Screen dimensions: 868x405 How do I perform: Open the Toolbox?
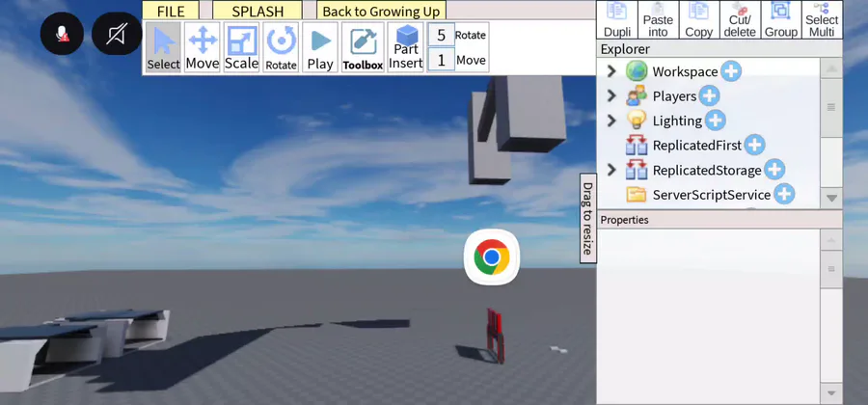click(x=363, y=47)
